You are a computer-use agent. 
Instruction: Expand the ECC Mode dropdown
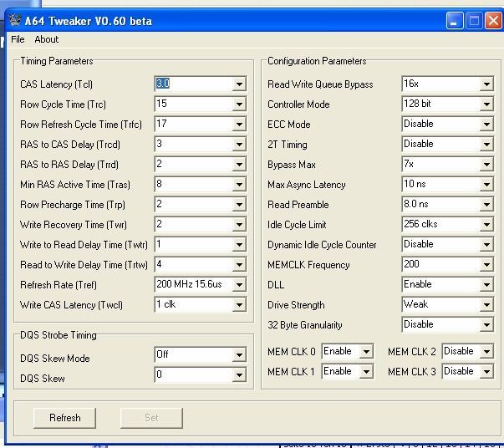point(486,124)
